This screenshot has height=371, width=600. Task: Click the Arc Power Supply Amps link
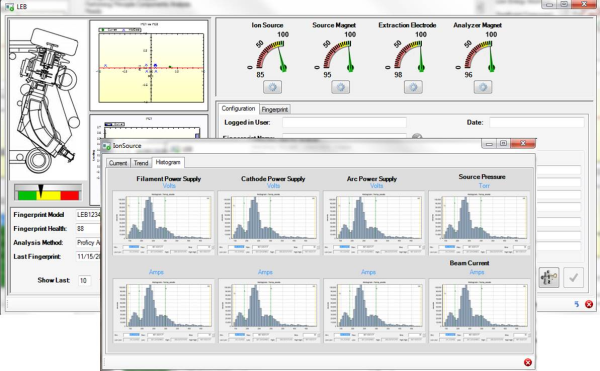[x=368, y=272]
